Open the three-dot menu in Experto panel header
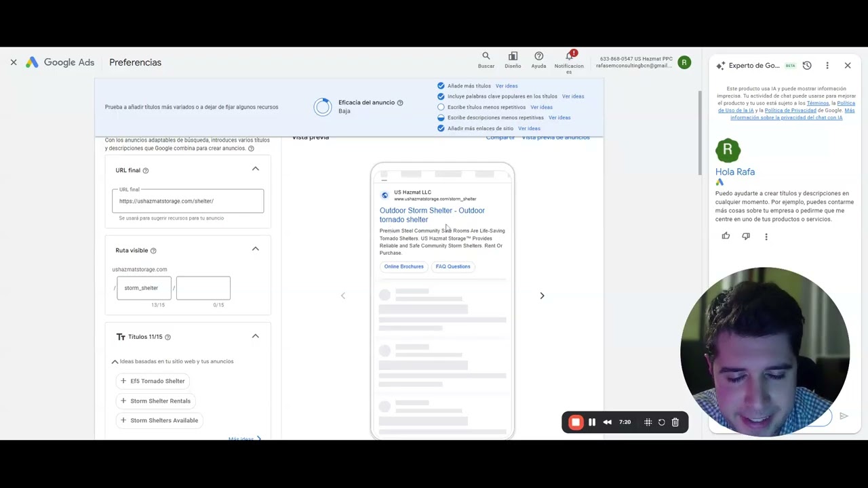The image size is (868, 488). 827,66
